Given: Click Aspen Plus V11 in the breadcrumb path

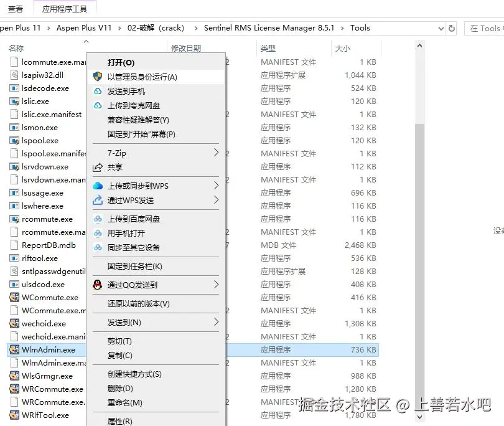Looking at the screenshot, I should [84, 28].
